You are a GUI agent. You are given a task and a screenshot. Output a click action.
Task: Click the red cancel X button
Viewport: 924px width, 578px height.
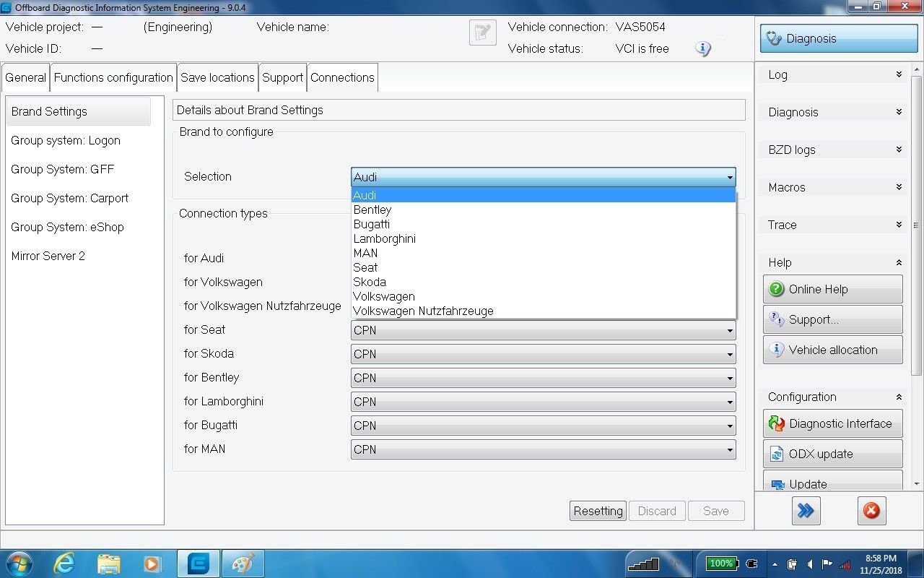pyautogui.click(x=871, y=511)
